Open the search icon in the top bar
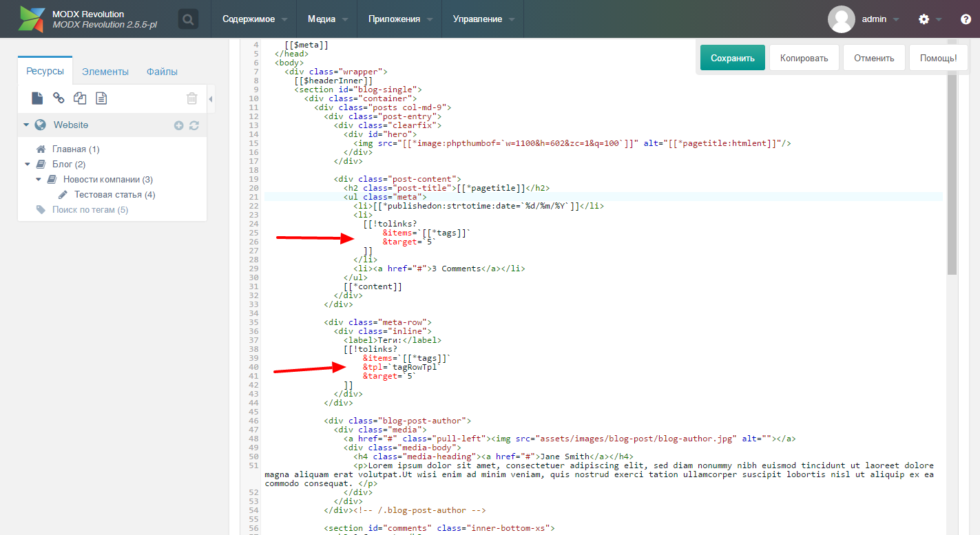 pyautogui.click(x=188, y=19)
